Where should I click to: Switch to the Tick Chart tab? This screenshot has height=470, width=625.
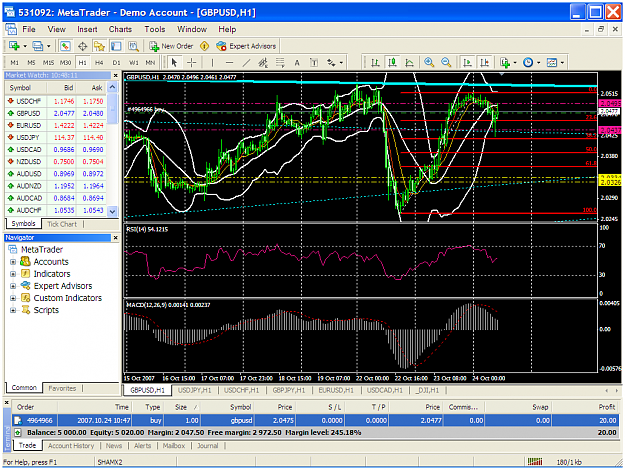pos(62,224)
